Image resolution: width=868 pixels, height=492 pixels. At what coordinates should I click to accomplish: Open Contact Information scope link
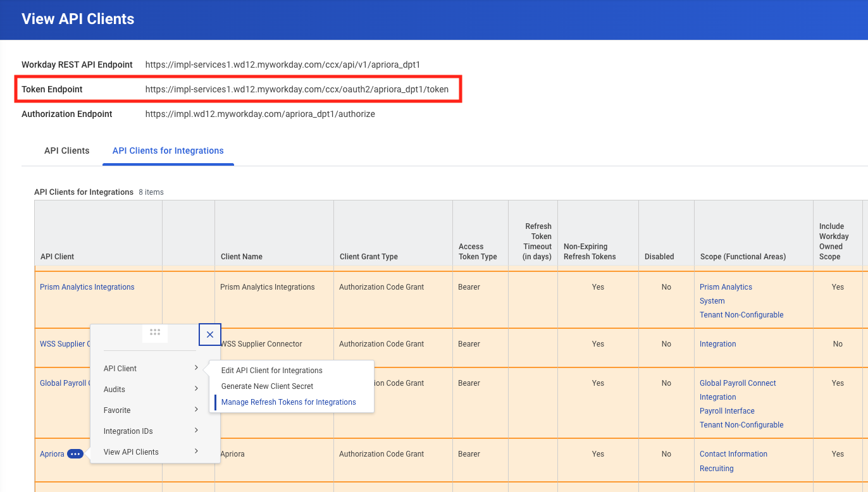click(733, 454)
